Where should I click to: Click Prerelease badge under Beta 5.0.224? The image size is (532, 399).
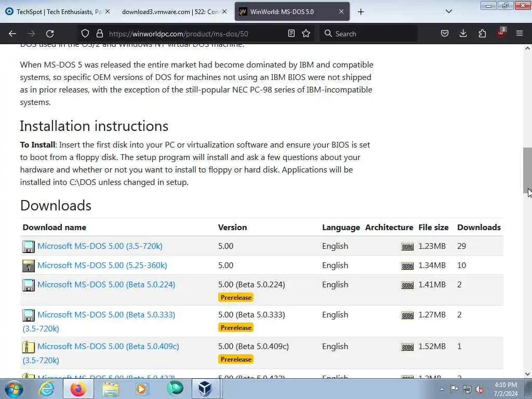(236, 298)
